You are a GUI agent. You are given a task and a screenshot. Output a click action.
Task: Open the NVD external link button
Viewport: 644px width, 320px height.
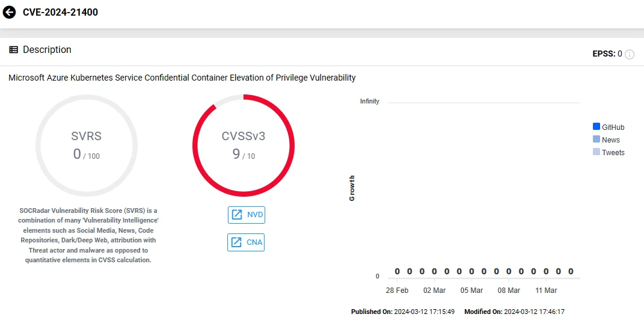pyautogui.click(x=247, y=215)
